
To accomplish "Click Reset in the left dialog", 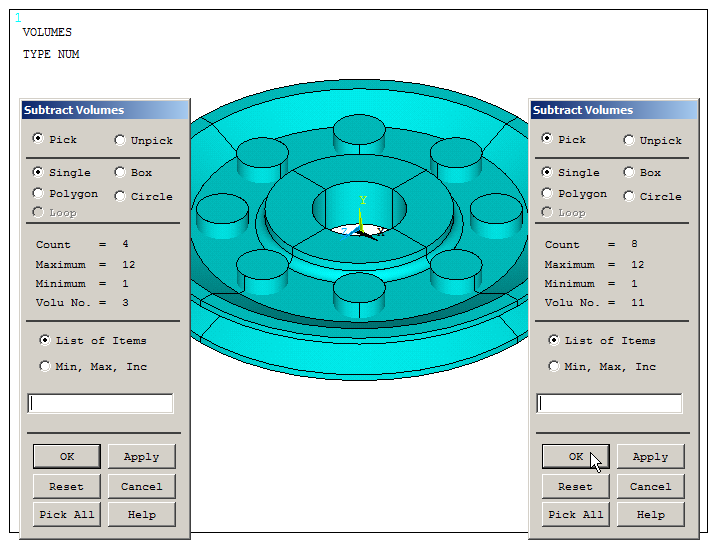I will point(67,486).
